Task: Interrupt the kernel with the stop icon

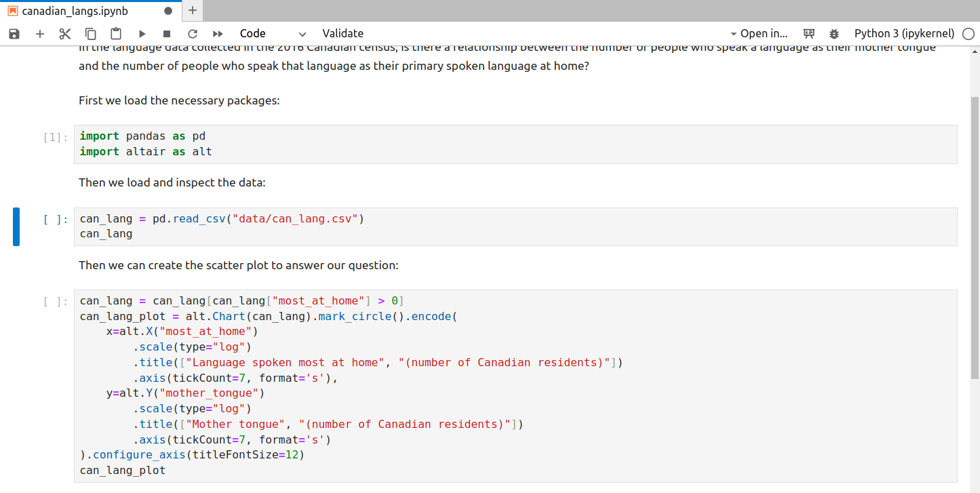Action: tap(167, 34)
